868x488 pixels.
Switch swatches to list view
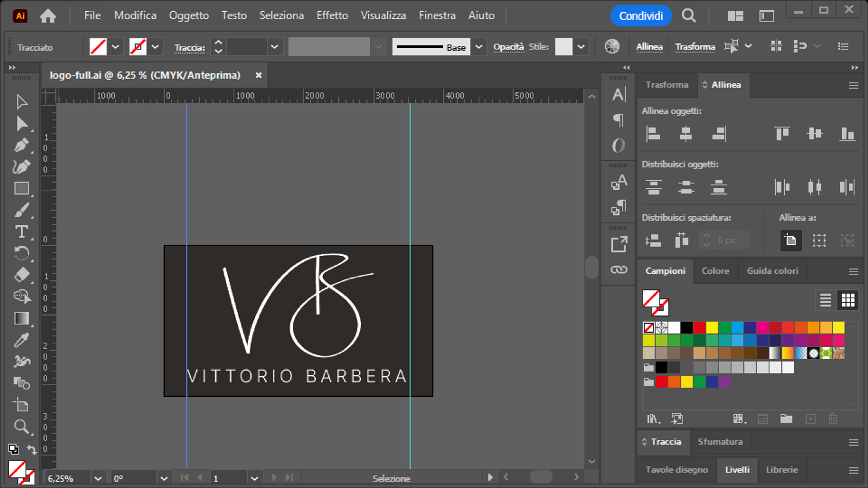[825, 300]
